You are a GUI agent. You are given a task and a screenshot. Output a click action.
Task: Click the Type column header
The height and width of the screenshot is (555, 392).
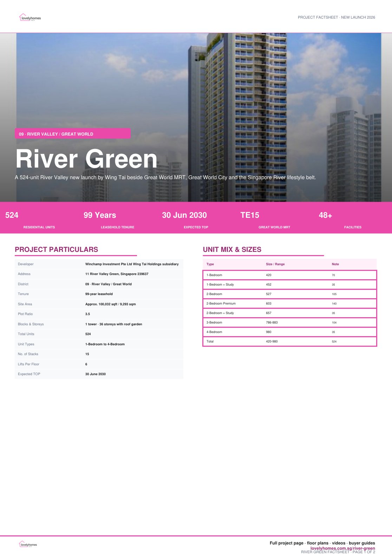(210, 264)
